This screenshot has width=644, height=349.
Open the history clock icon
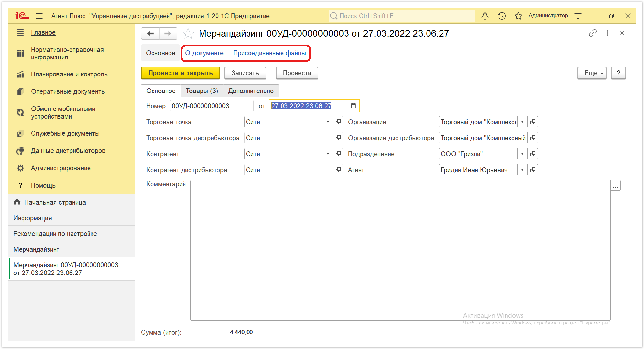[502, 16]
